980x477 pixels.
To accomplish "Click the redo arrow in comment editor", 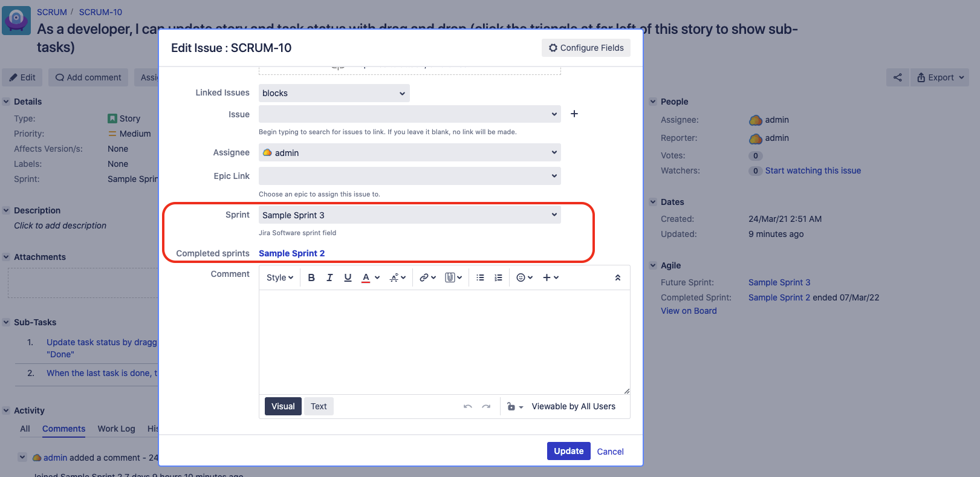I will click(x=486, y=406).
